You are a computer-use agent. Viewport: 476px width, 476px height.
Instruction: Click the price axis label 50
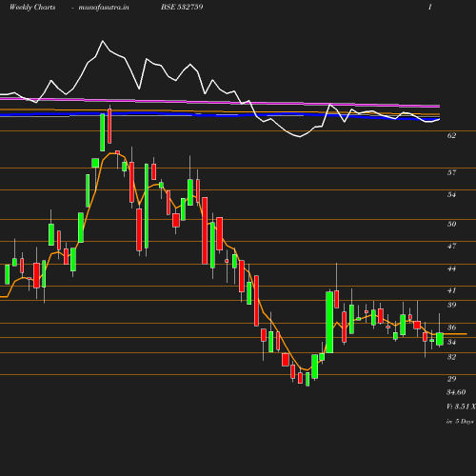click(451, 224)
